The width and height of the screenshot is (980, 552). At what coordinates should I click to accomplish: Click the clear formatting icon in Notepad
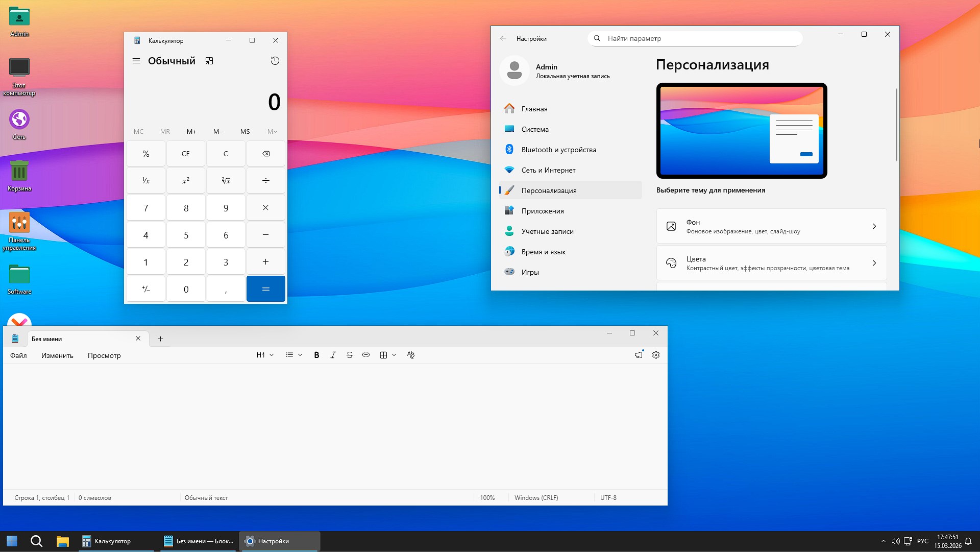411,355
